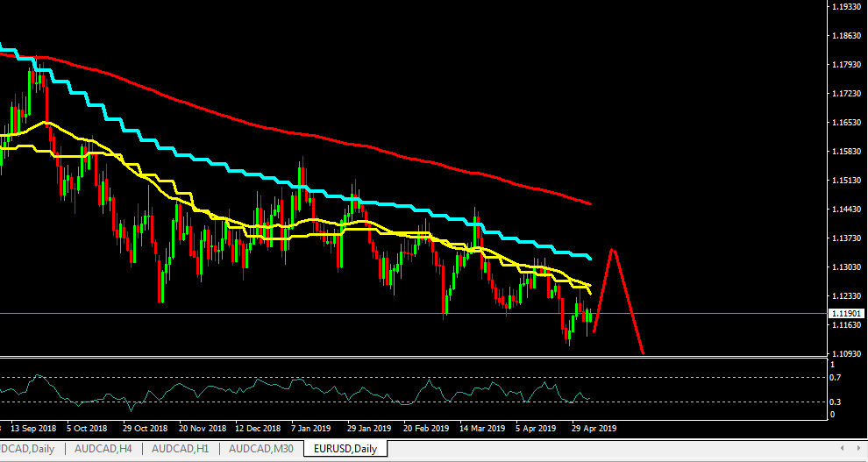Click the 7 Jan 2019 date label
The height and width of the screenshot is (462, 868).
click(311, 429)
